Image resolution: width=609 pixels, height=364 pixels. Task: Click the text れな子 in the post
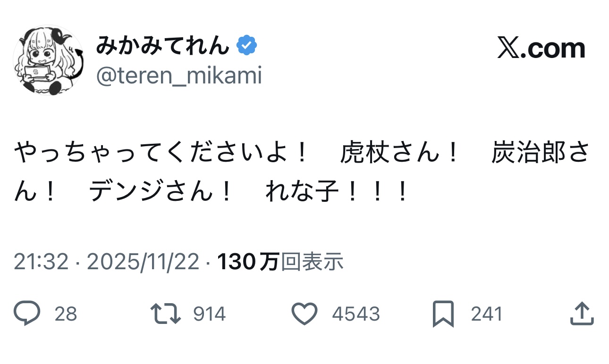(302, 192)
